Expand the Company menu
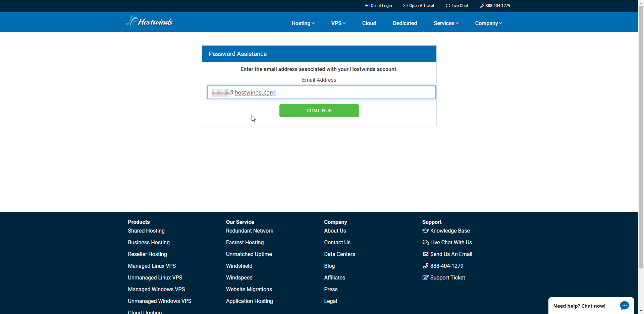644x314 pixels. tap(488, 23)
